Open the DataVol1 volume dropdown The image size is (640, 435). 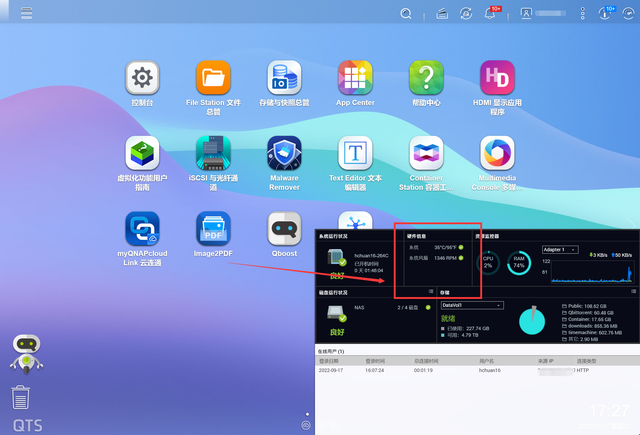(x=472, y=305)
